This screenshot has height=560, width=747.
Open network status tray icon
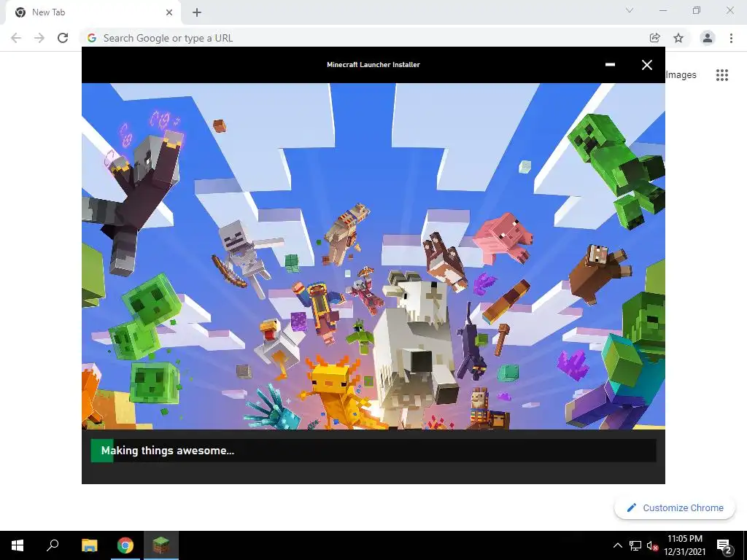(635, 545)
